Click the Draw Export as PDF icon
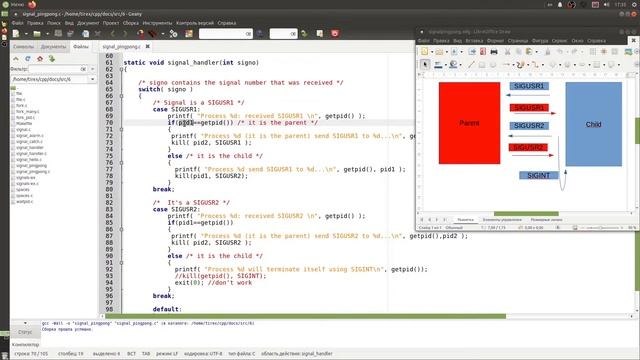Image resolution: width=640 pixels, height=360 pixels. click(x=483, y=52)
